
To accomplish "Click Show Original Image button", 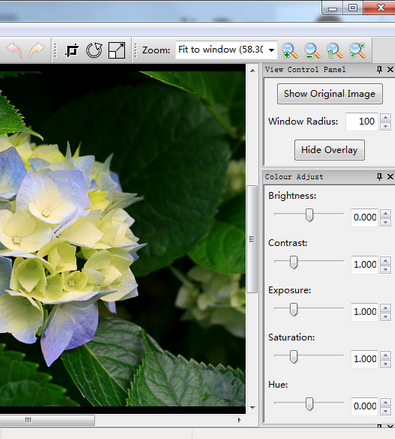I will click(330, 94).
